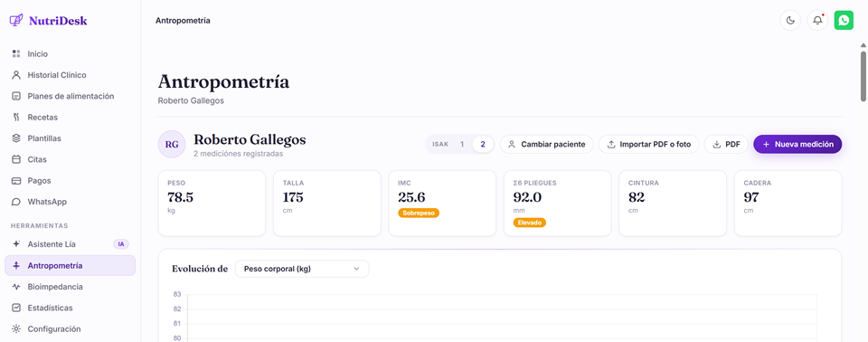Screen dimensions: 868x342
Task: Click the Nueva medición button
Action: (797, 144)
